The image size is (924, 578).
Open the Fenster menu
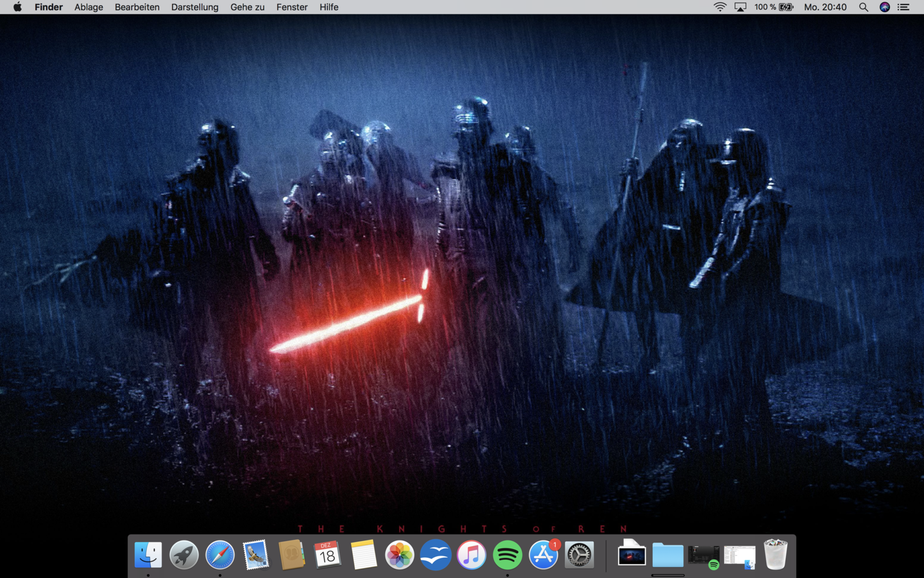292,7
